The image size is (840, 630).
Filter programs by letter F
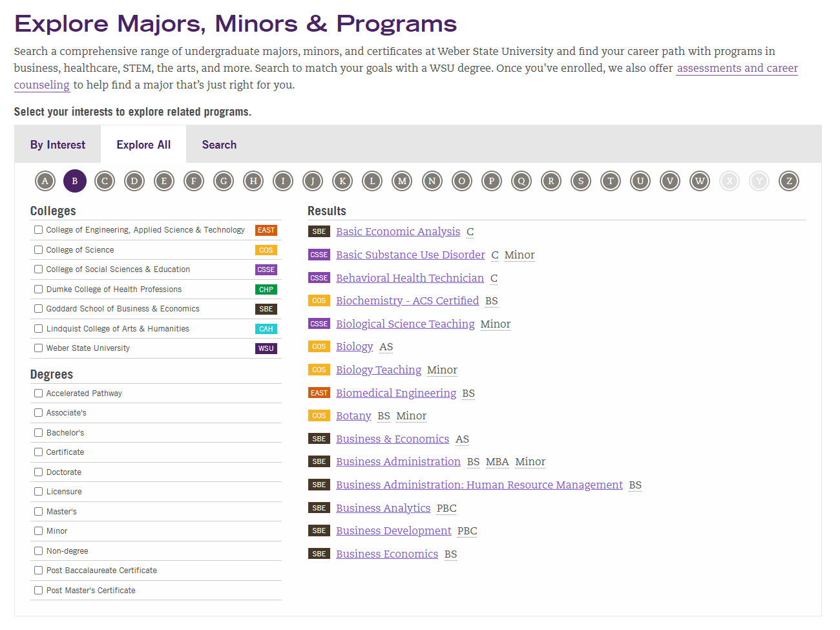click(194, 181)
